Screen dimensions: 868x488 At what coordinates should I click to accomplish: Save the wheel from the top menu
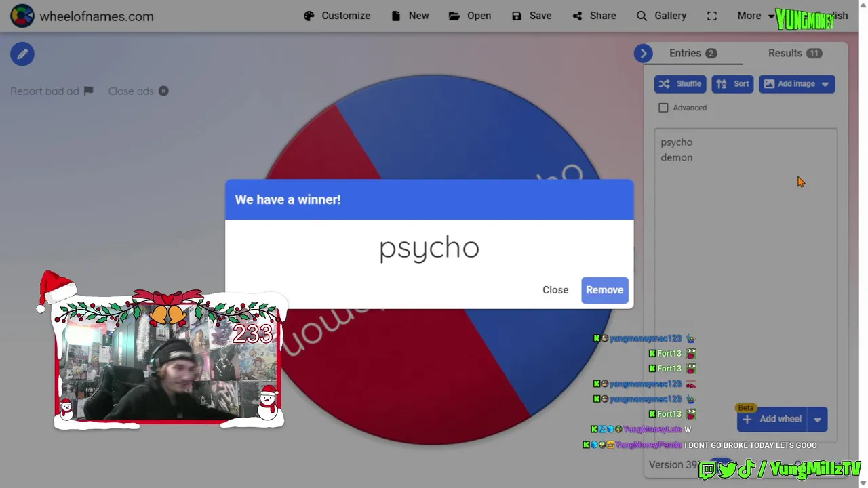(532, 16)
